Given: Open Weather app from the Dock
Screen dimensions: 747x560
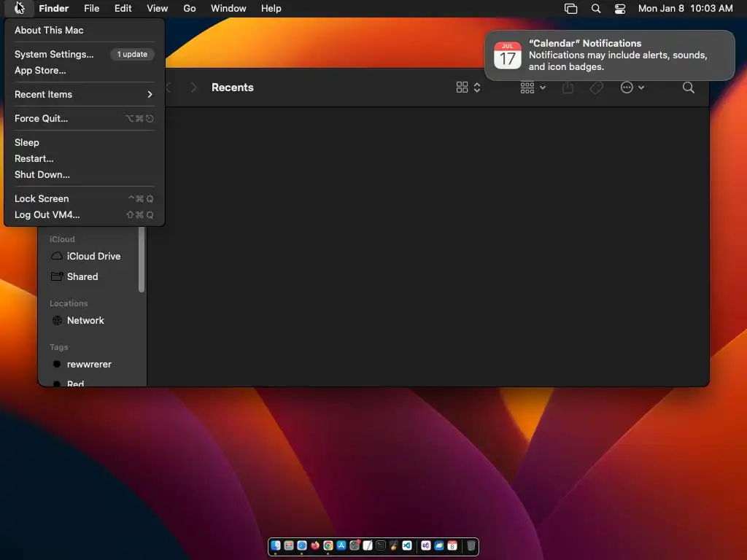Looking at the screenshot, I should point(438,545).
